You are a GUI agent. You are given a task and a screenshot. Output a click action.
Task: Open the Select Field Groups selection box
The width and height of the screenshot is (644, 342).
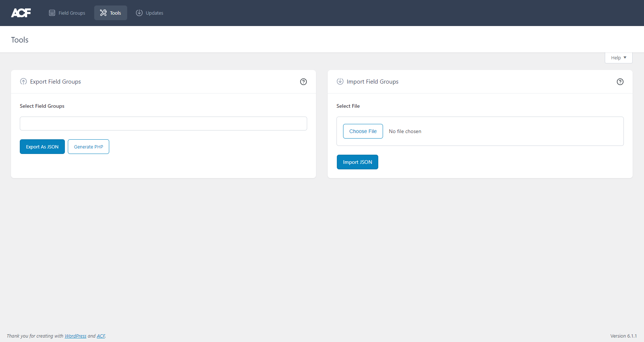click(163, 124)
